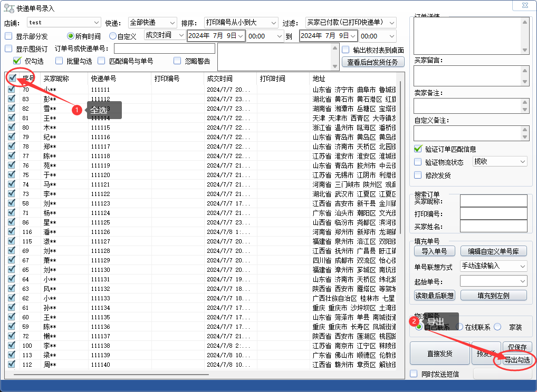
Task: Toggle the 输出核对表到桌面 checkbox
Action: click(346, 50)
